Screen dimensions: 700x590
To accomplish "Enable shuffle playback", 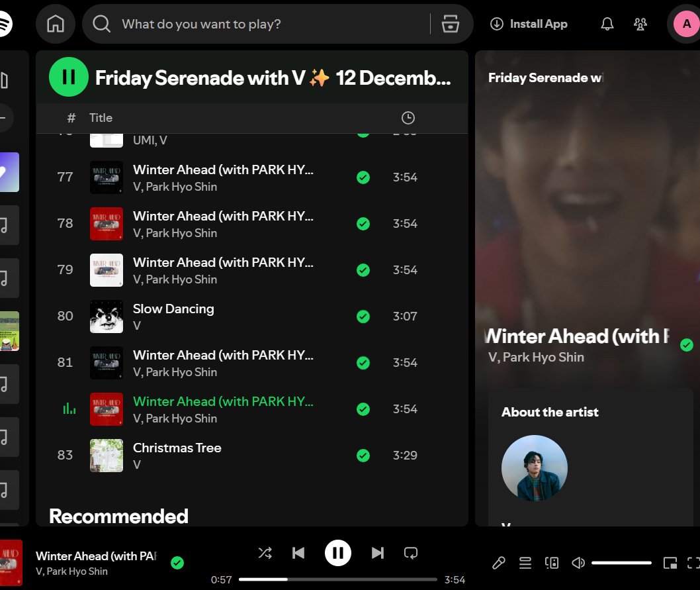I will tap(265, 552).
